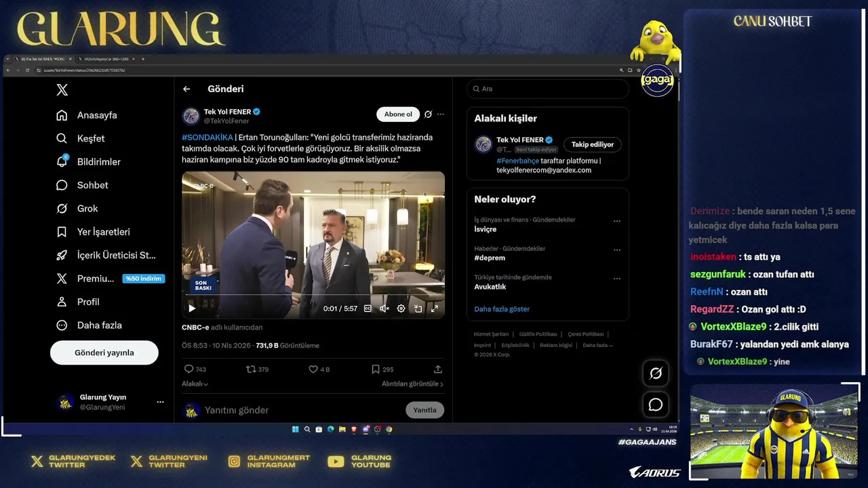Viewport: 868px width, 488px height.
Task: Reload the browser page
Action: (27, 70)
